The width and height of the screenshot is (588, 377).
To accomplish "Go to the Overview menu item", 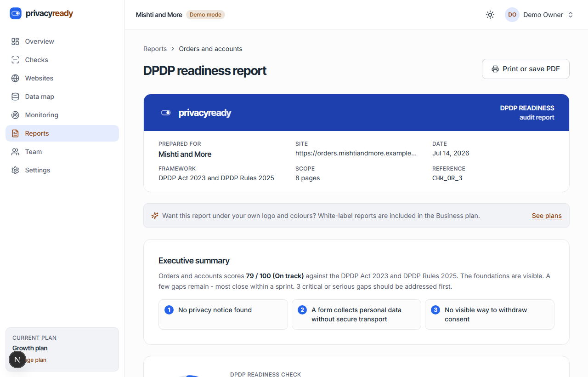I will pyautogui.click(x=62, y=41).
